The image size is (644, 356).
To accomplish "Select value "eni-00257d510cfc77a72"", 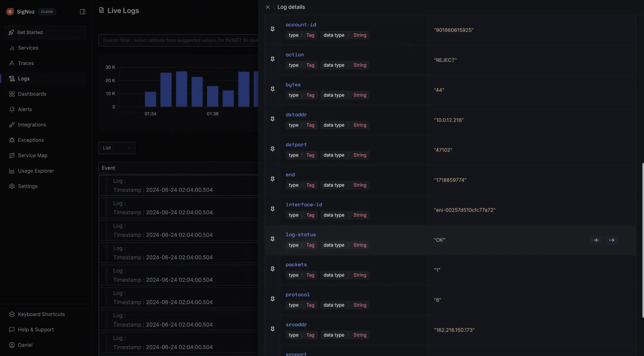I will (465, 210).
